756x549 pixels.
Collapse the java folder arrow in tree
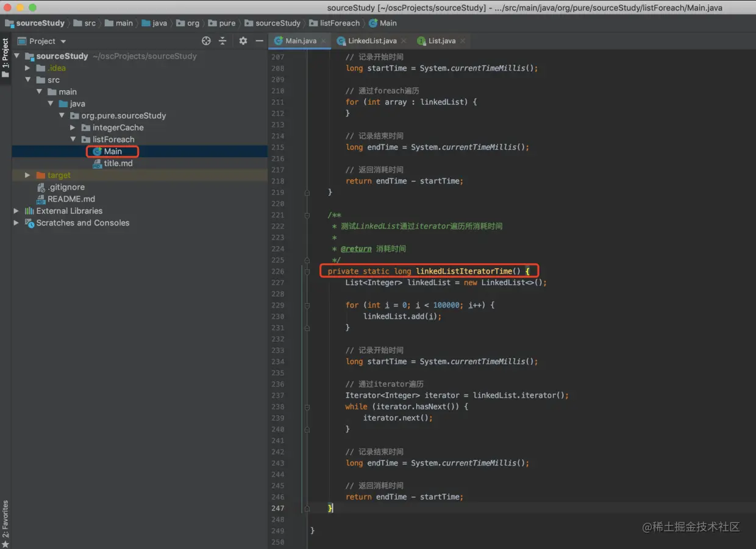click(x=51, y=104)
